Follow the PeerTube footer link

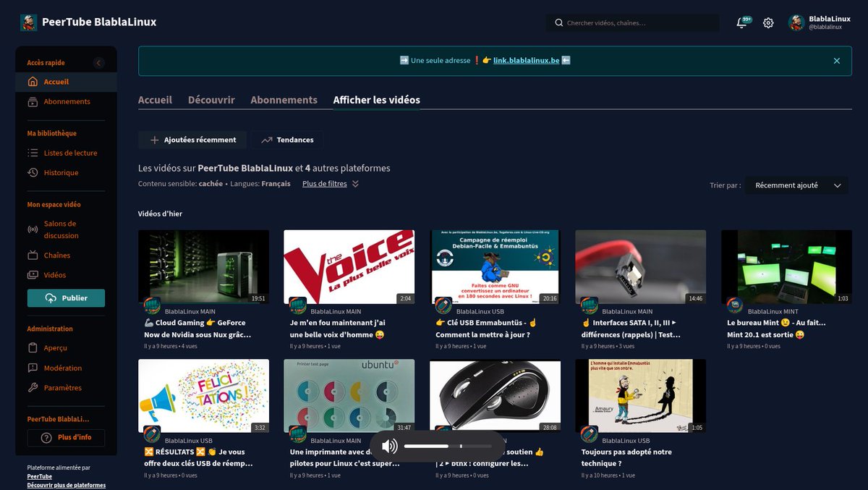(39, 476)
